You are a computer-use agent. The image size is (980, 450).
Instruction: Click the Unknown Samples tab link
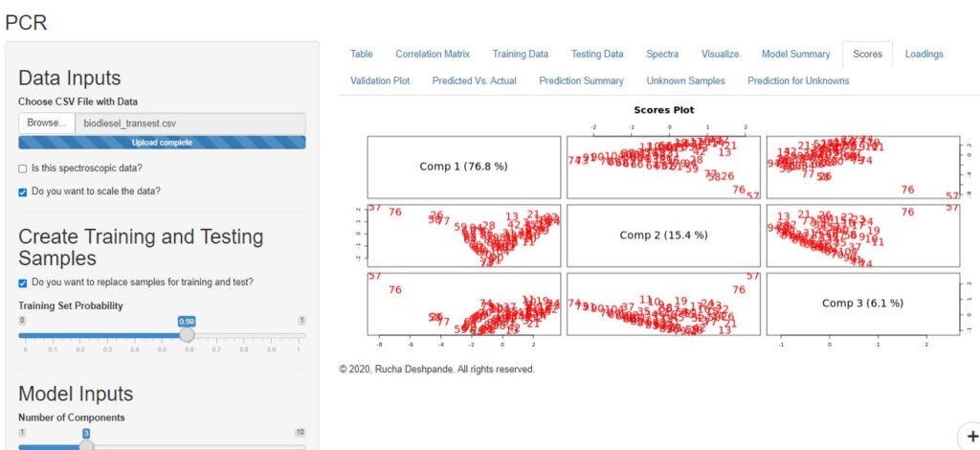pyautogui.click(x=685, y=81)
